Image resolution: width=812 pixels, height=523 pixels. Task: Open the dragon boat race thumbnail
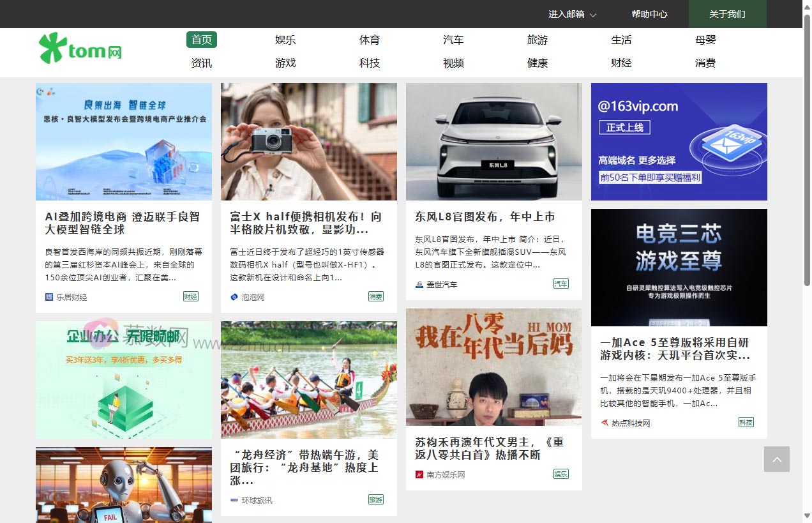309,379
